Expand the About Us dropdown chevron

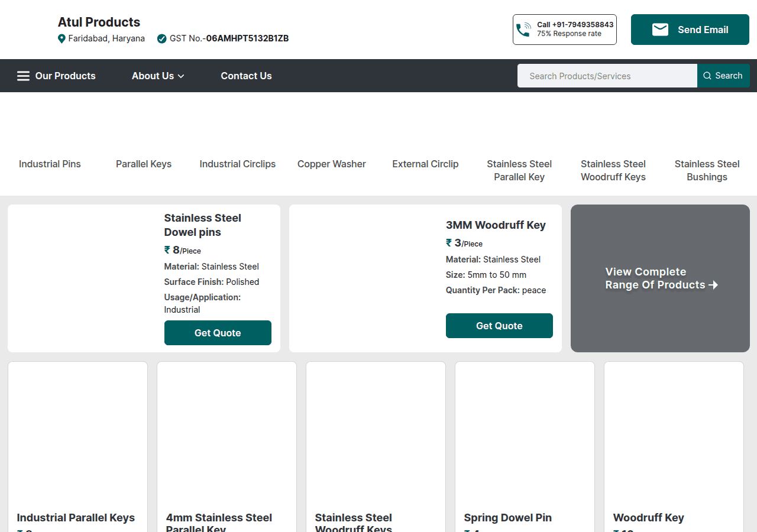pos(181,76)
